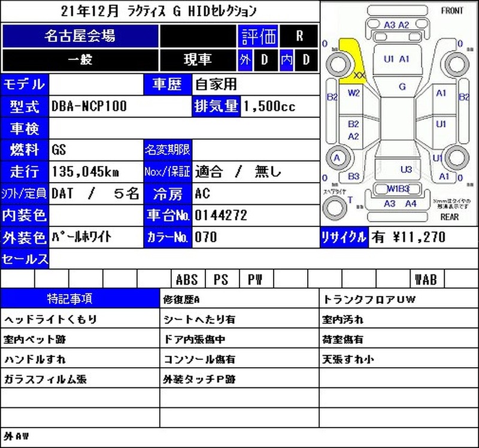
Task: Select the シートへたり有 note
Action: click(199, 319)
